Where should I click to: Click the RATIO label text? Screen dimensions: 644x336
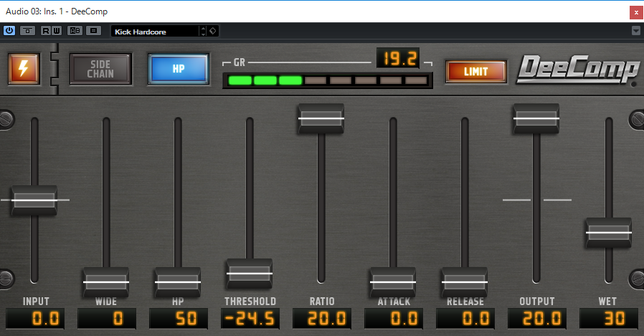point(322,302)
